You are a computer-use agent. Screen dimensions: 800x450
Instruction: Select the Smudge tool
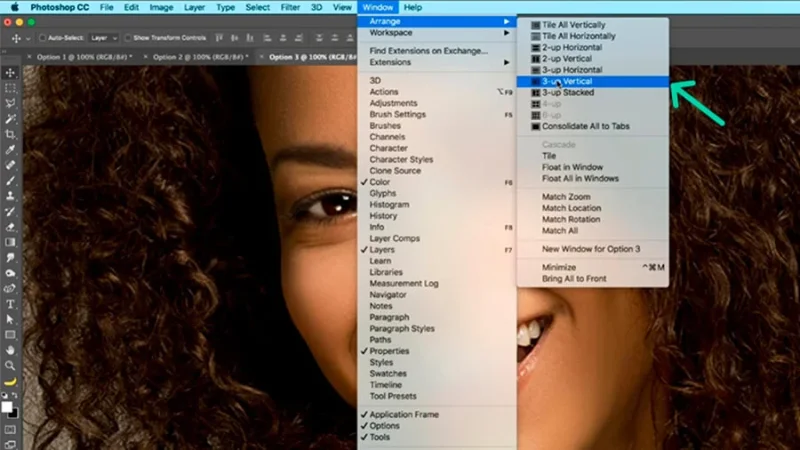point(10,258)
